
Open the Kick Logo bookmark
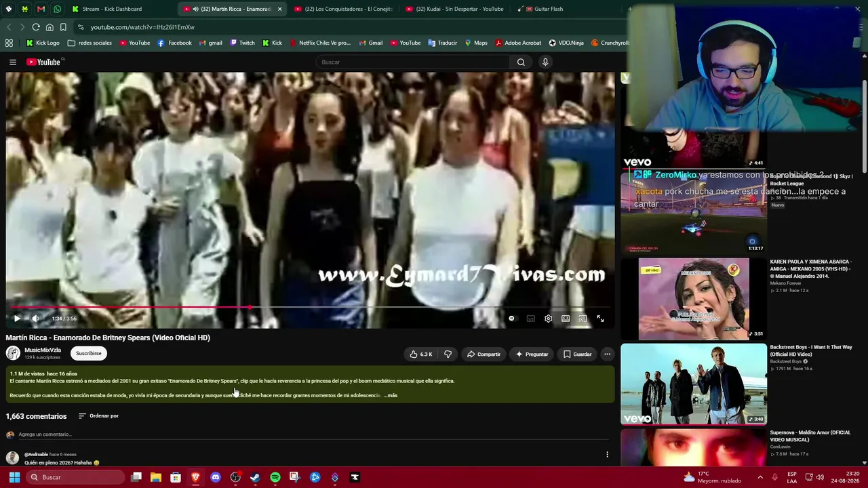pos(43,43)
